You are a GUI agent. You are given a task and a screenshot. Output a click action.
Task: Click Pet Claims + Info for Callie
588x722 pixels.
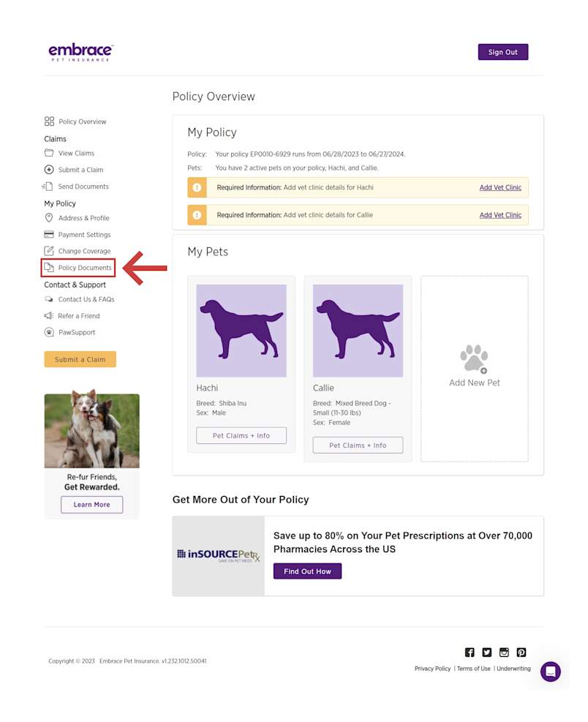pos(358,445)
